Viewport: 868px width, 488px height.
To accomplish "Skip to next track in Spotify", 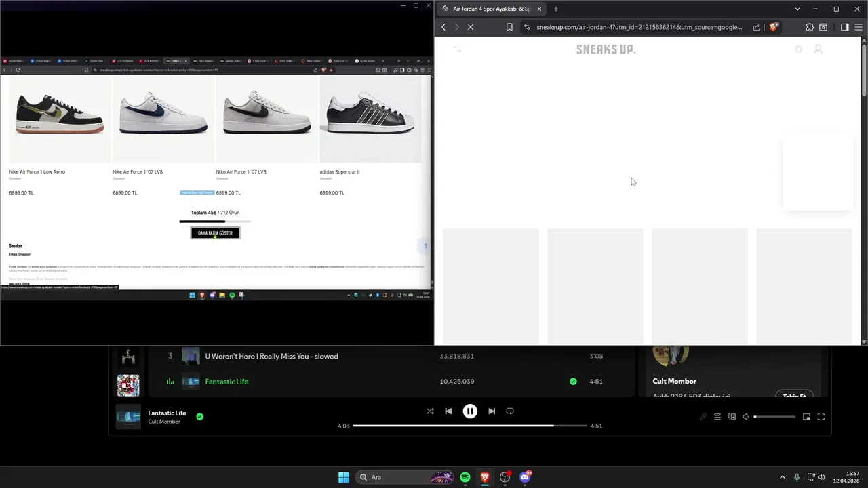I will 492,411.
